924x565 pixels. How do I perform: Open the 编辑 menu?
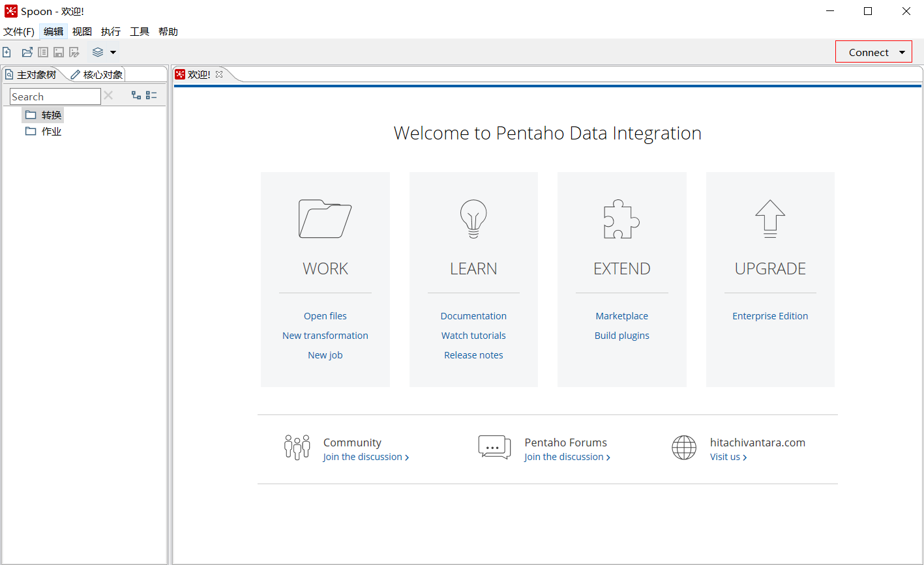(x=53, y=31)
